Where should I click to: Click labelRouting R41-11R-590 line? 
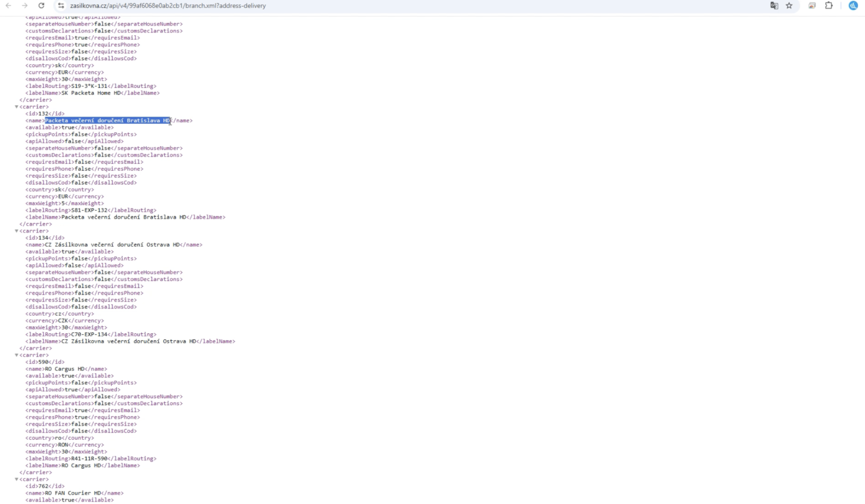(x=91, y=458)
